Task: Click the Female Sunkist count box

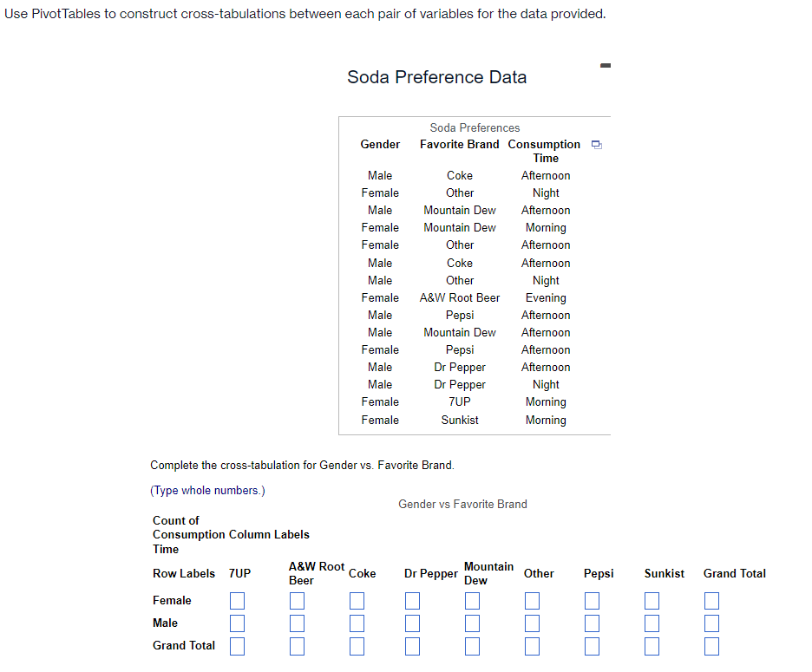Action: point(652,600)
